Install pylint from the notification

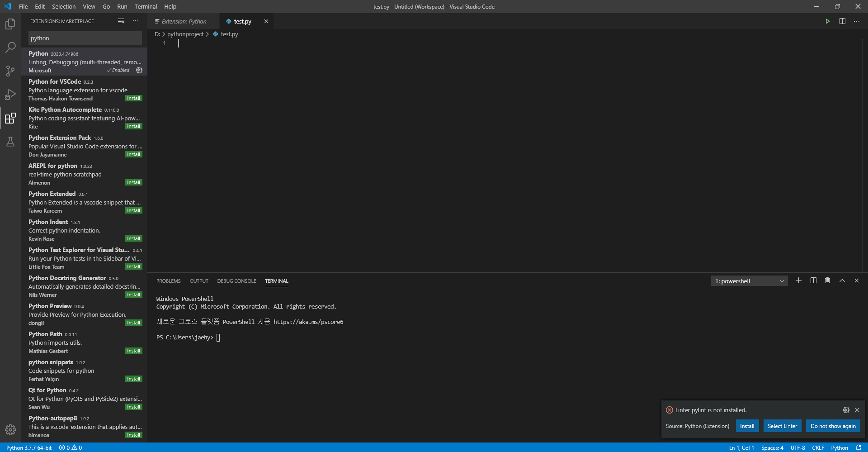[x=747, y=426]
